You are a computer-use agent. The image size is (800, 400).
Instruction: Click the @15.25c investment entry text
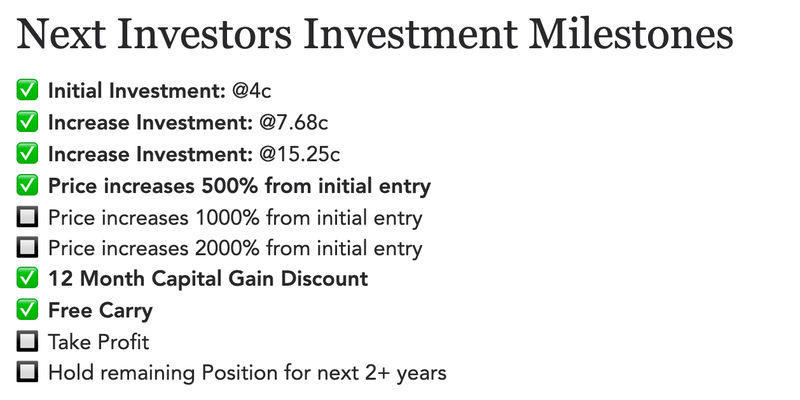coord(194,154)
